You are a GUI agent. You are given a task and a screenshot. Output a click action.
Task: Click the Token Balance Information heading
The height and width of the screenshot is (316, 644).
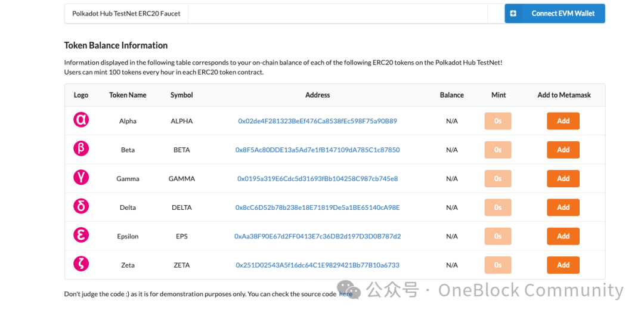pyautogui.click(x=116, y=45)
